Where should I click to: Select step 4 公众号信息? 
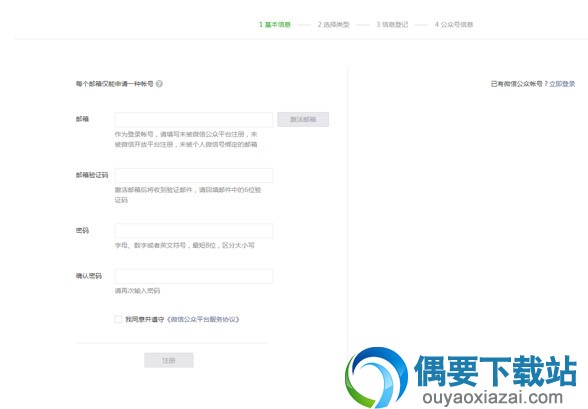(x=454, y=25)
